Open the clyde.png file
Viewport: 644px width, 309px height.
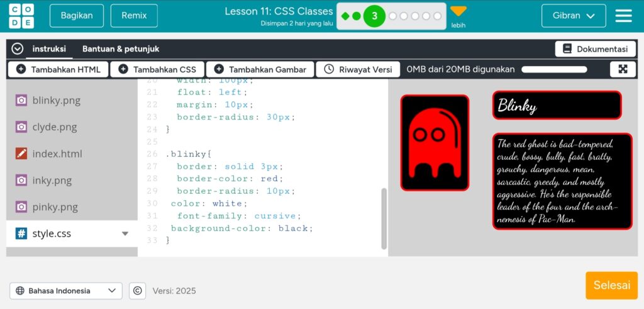tap(54, 127)
